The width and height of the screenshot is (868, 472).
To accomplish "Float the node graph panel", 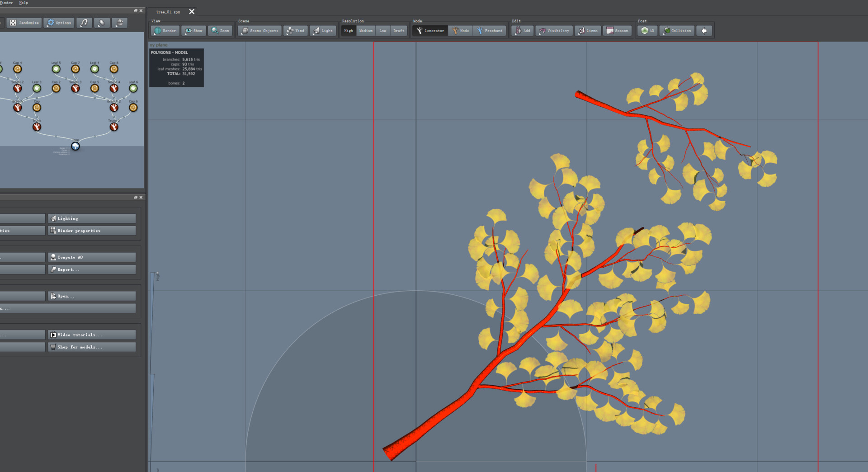I will [135, 10].
